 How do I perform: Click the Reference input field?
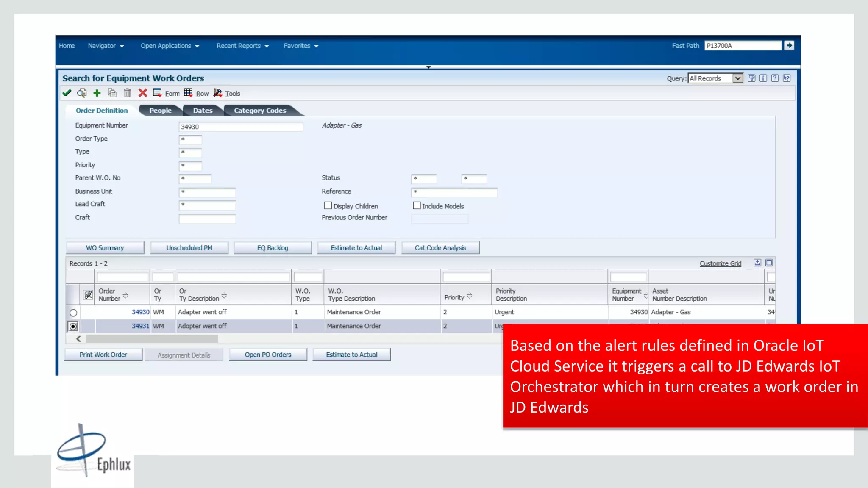point(454,192)
